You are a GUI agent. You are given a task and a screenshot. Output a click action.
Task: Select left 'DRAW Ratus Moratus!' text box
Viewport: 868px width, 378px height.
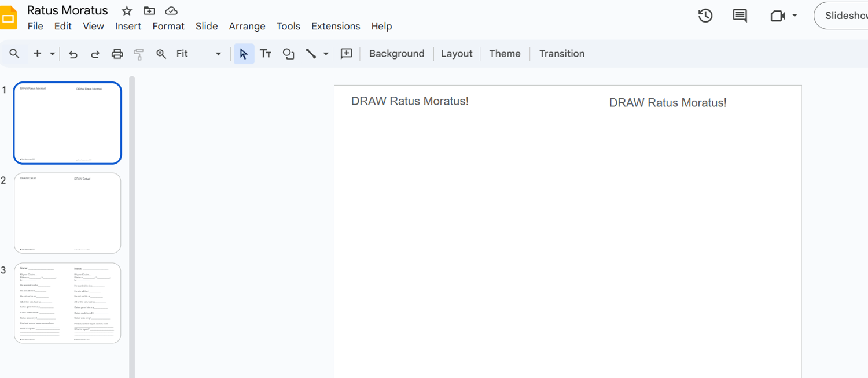point(410,101)
